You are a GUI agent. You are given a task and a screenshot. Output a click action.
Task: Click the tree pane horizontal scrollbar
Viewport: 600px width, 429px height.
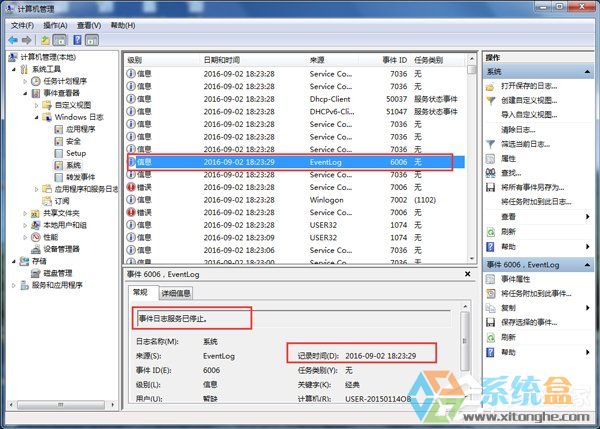tap(60, 405)
